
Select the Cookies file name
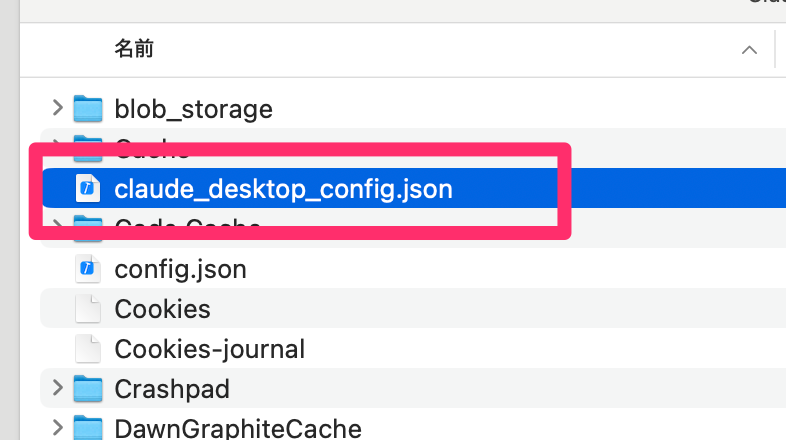(x=162, y=309)
